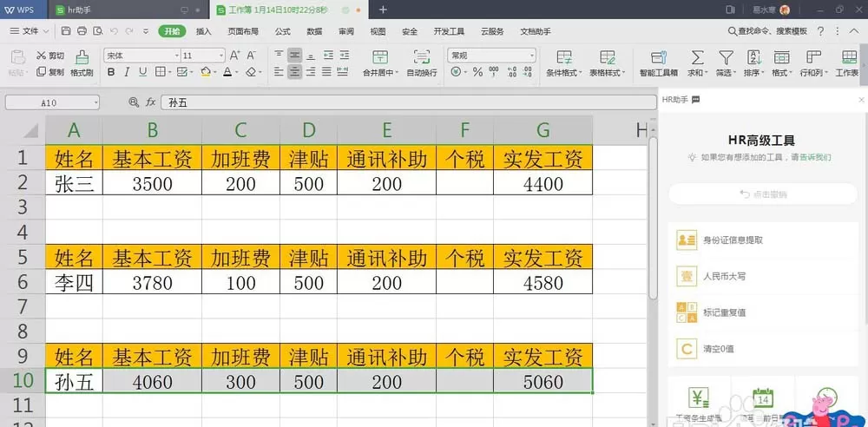
Task: Click the AutoSum (求和) sigma icon
Action: (698, 57)
